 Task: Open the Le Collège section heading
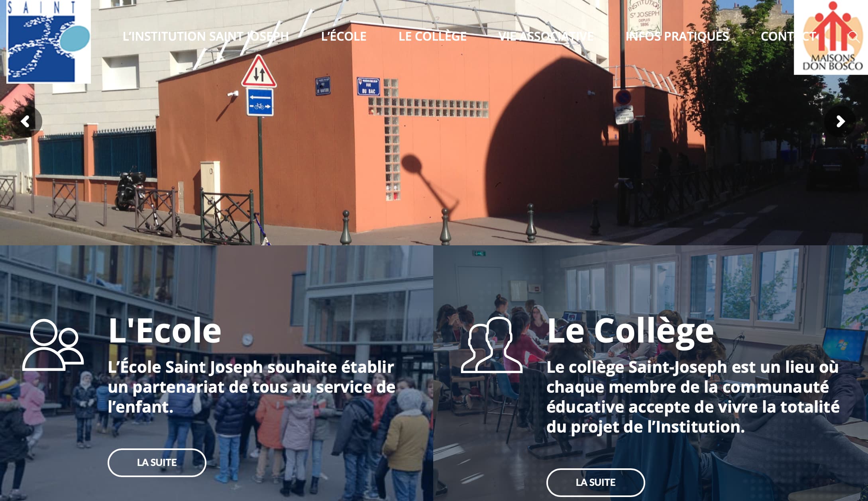[630, 331]
